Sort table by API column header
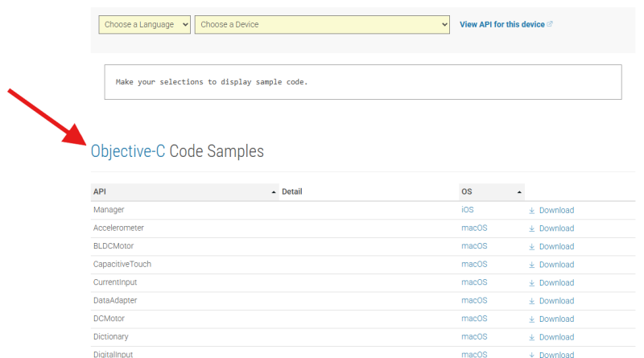The image size is (644, 358). pos(185,191)
